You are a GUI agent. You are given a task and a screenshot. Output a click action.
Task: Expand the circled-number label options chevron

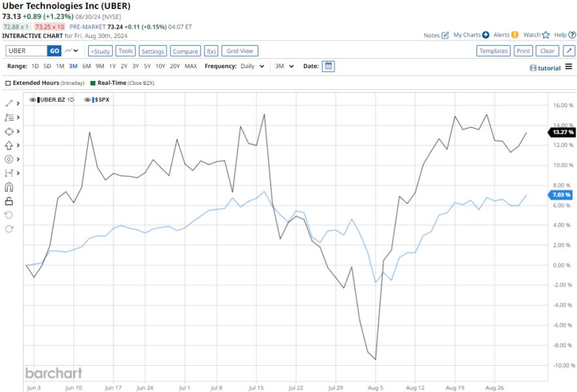coord(18,159)
